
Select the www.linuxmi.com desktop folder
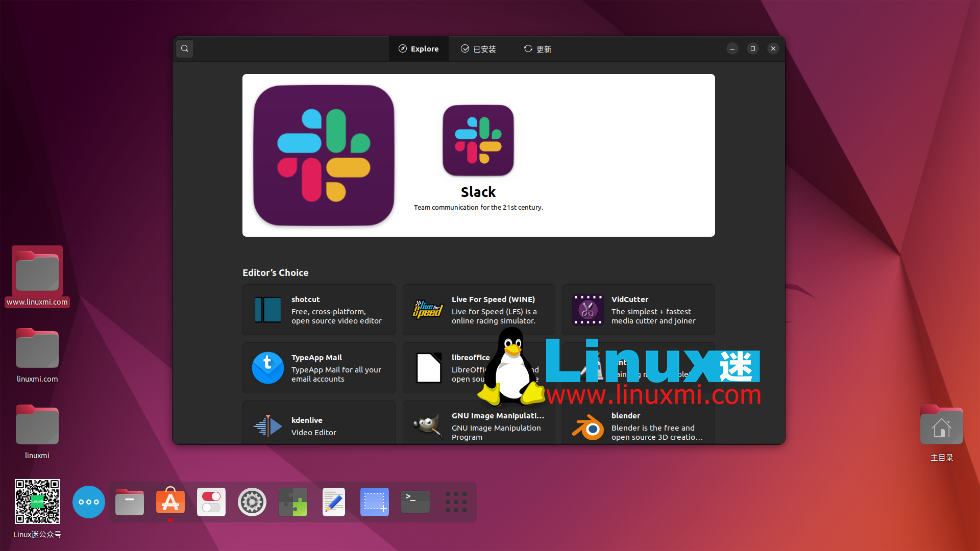coord(37,277)
